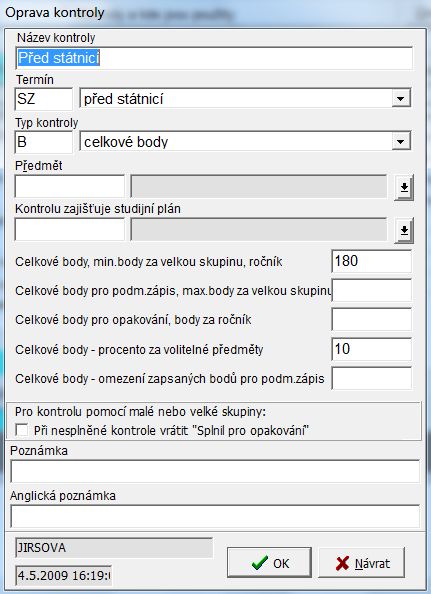Open the 'celkové body' combo box
The image size is (431, 594).
245,142
